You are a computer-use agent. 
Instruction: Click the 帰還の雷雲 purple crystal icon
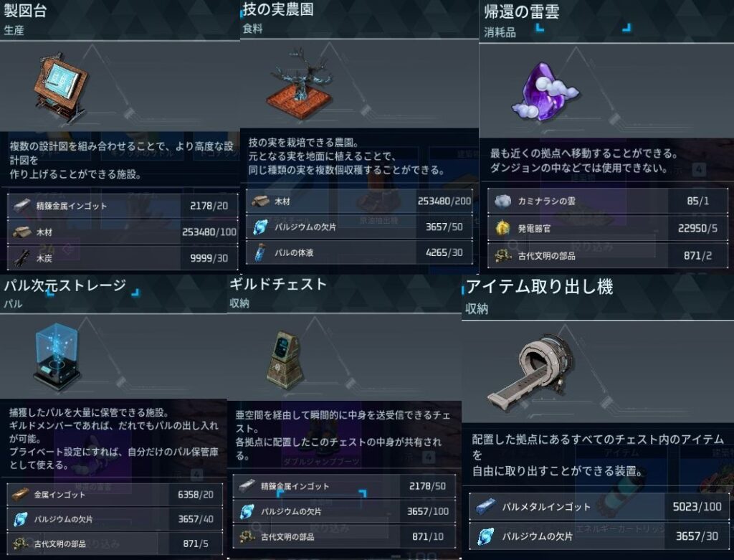545,91
